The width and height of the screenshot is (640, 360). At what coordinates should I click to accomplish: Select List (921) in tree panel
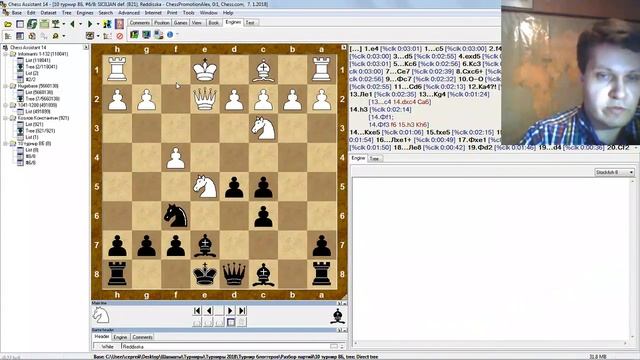pos(34,124)
